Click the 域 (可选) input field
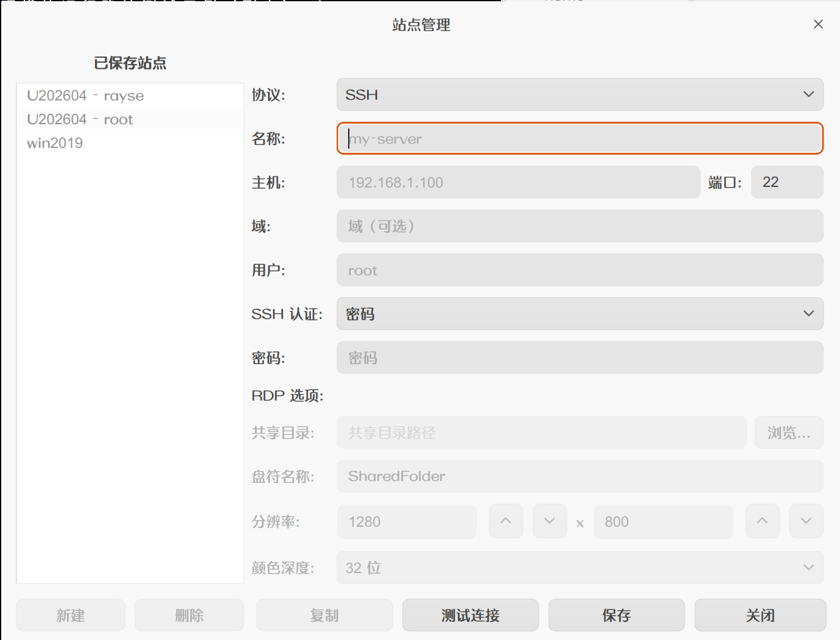 tap(580, 226)
